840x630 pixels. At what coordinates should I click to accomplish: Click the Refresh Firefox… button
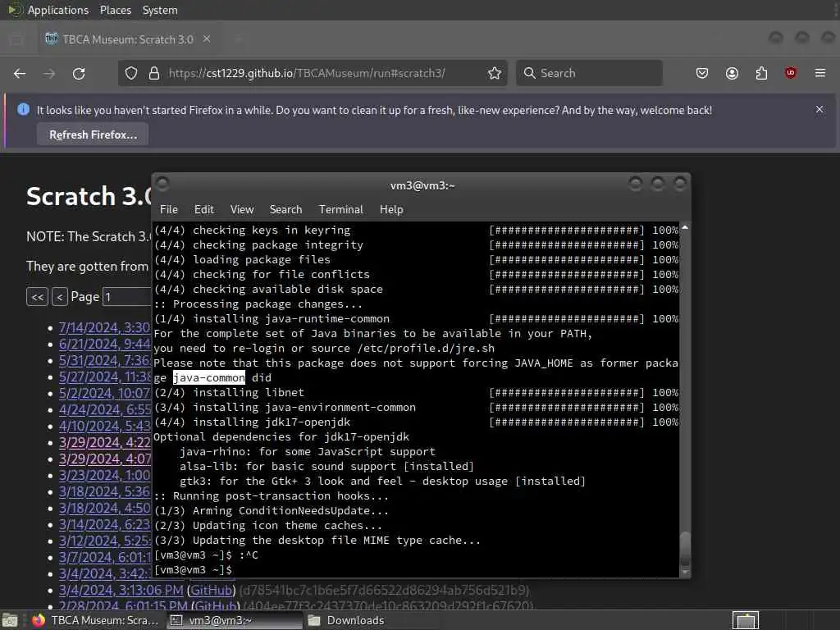point(94,135)
